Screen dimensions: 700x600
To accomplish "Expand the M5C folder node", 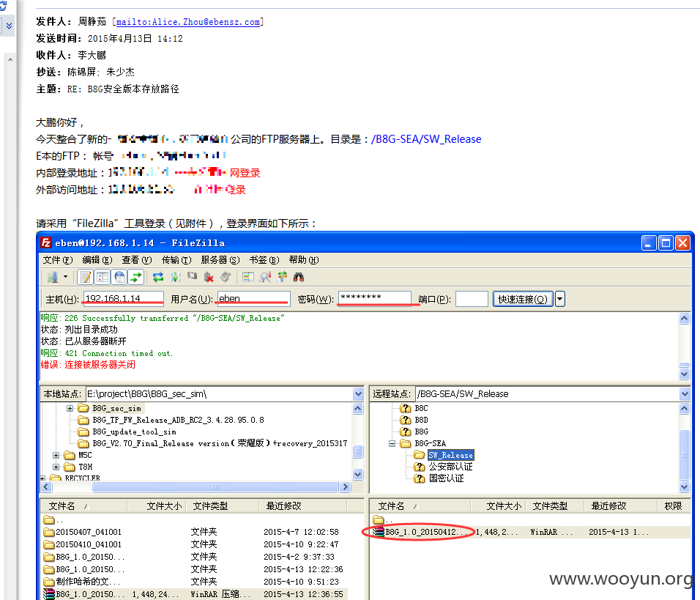I will point(56,455).
